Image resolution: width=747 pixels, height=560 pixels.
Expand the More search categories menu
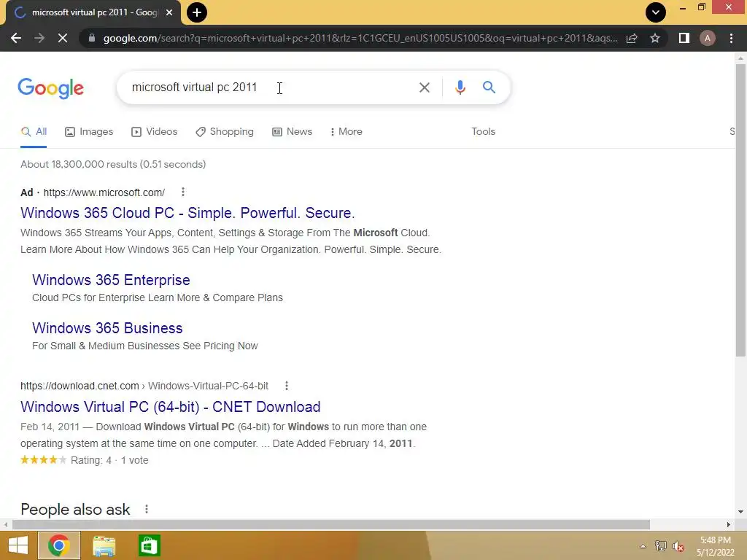coord(347,132)
